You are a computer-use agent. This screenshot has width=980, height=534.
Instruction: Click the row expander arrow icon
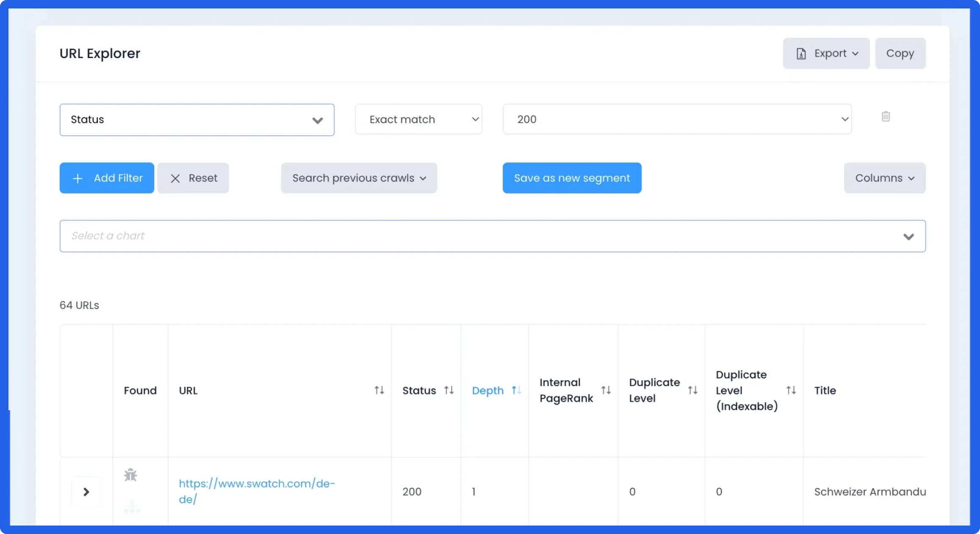coord(86,491)
